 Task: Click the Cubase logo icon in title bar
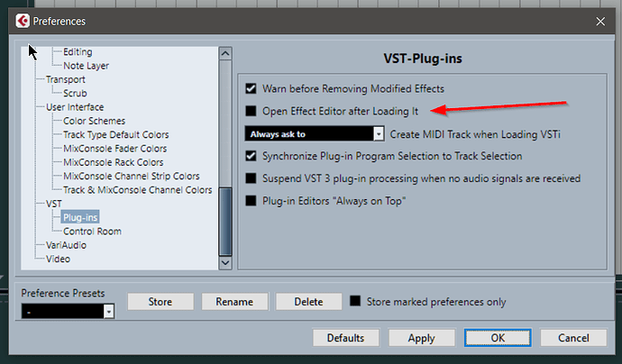point(22,20)
